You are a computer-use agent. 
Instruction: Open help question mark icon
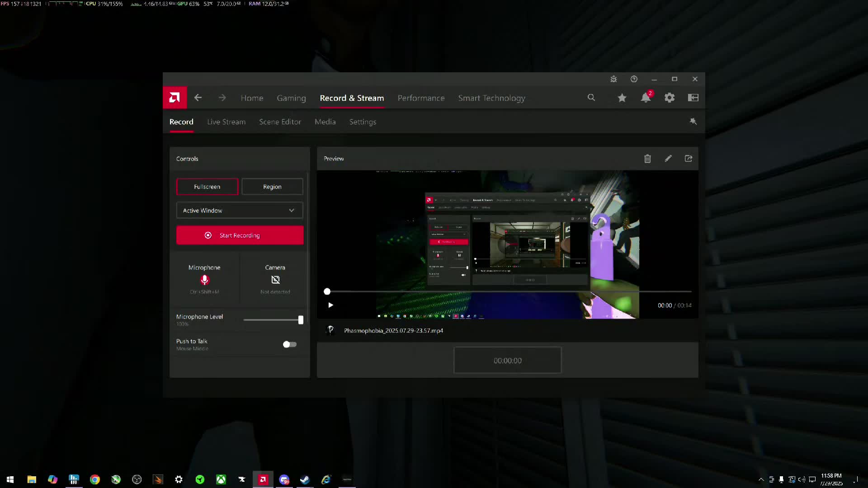tap(634, 79)
